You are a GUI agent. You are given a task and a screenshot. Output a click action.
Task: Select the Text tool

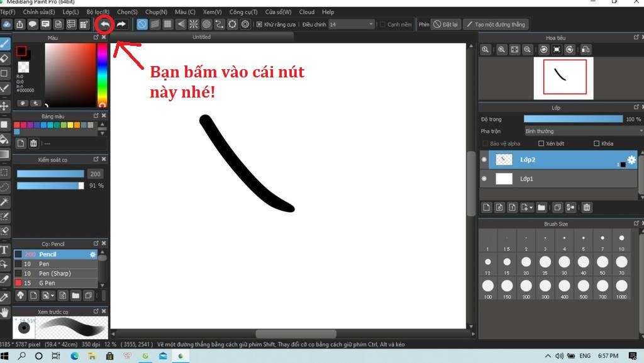[x=4, y=250]
